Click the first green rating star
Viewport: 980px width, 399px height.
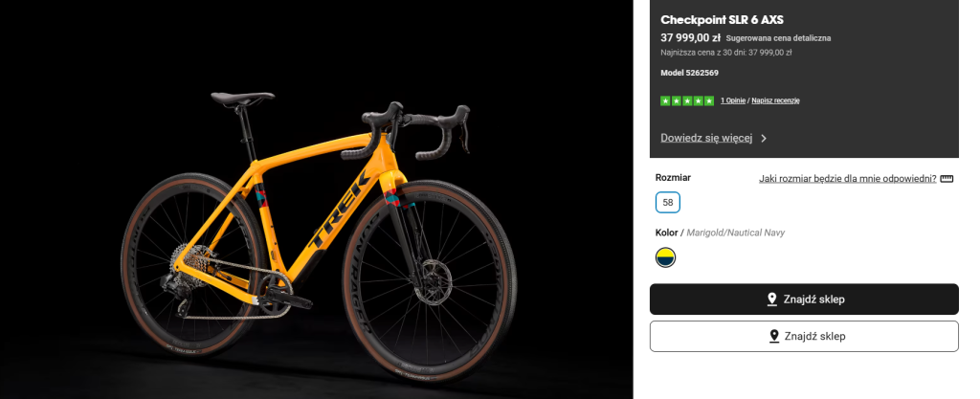665,100
